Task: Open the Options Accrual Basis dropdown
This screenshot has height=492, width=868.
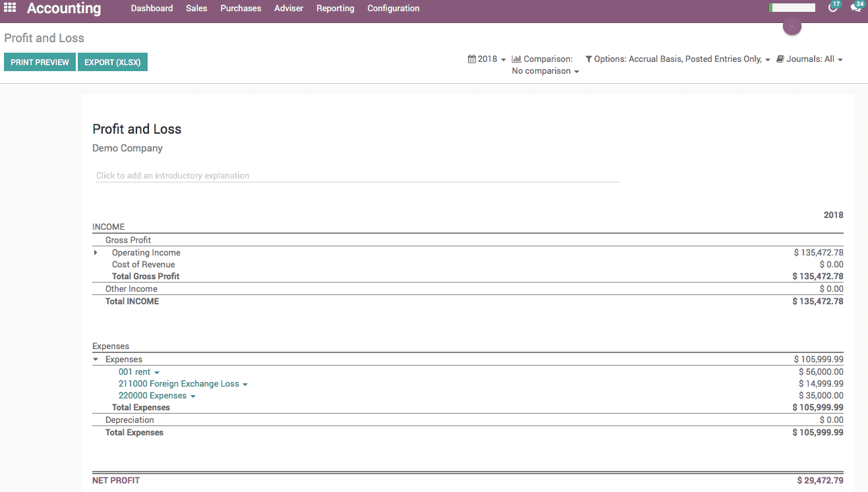Action: pyautogui.click(x=680, y=59)
